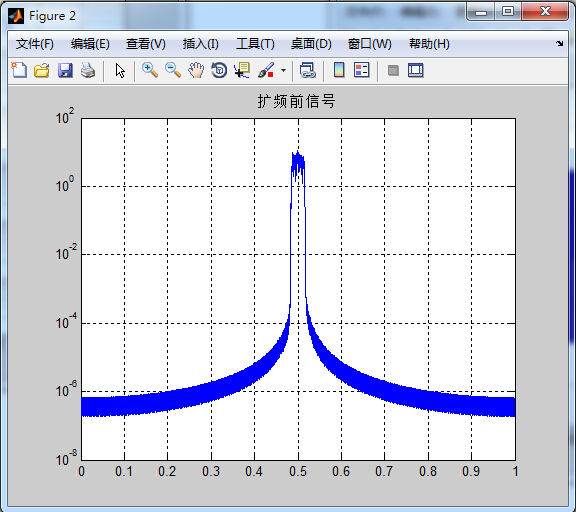Click the New Figure icon
The width and height of the screenshot is (576, 512).
(x=19, y=70)
